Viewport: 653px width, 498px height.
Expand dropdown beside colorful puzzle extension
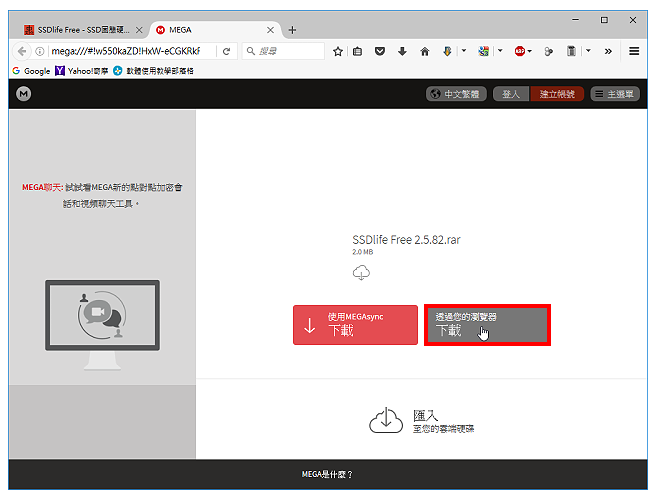tap(500, 51)
